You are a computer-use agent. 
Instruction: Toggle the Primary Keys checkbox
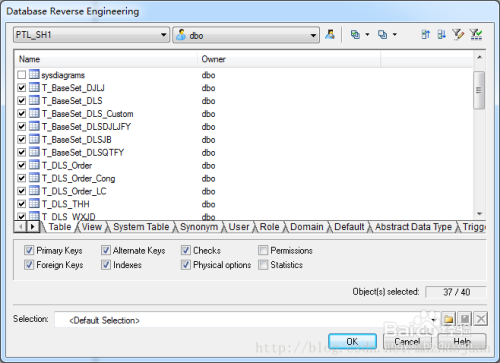pyautogui.click(x=29, y=250)
